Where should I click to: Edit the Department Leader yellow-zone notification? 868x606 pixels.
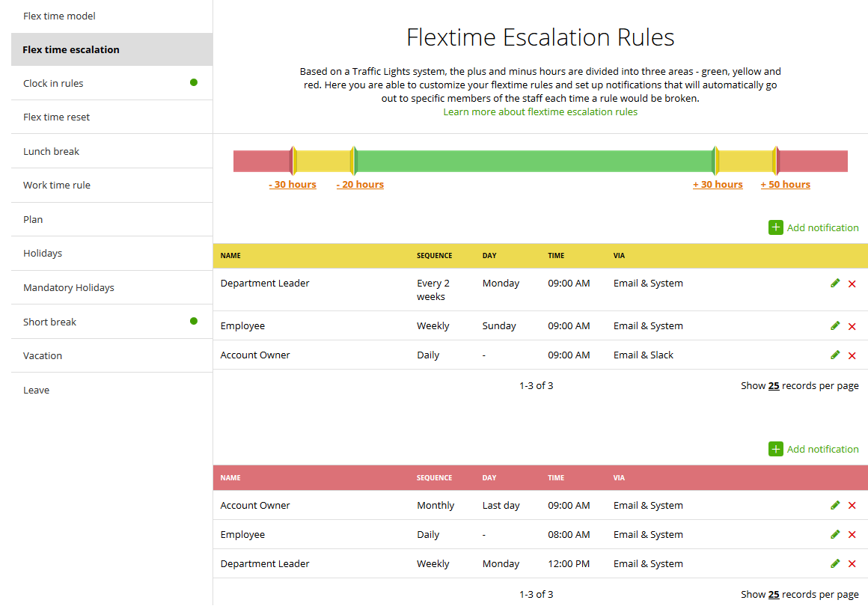[835, 283]
